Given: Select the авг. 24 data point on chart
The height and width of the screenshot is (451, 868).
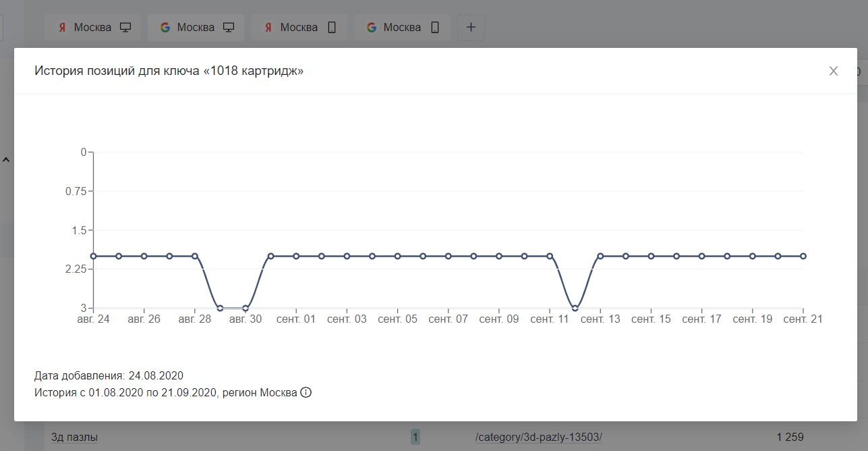Looking at the screenshot, I should [x=93, y=256].
